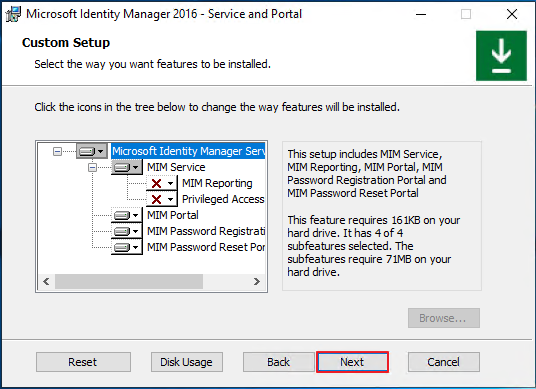The image size is (536, 389).
Task: Select the MIM Reporting tree item
Action: point(217,183)
